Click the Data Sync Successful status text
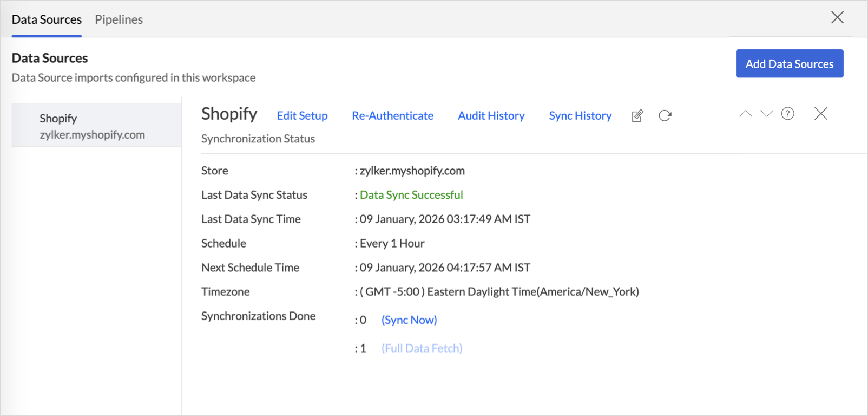Image resolution: width=868 pixels, height=416 pixels. (x=411, y=195)
